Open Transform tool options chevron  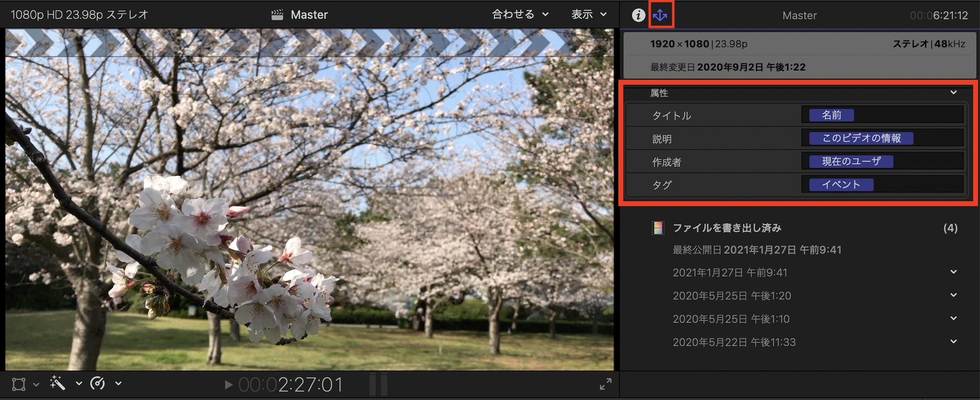36,385
